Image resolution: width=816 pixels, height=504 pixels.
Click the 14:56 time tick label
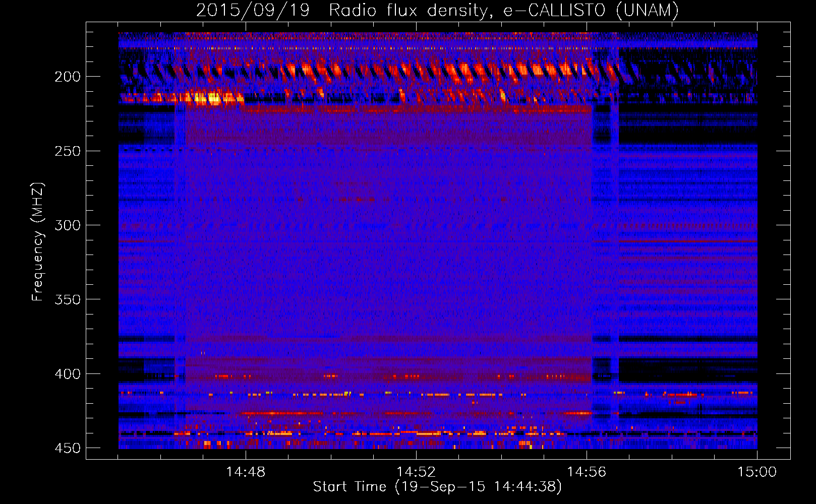(x=587, y=472)
